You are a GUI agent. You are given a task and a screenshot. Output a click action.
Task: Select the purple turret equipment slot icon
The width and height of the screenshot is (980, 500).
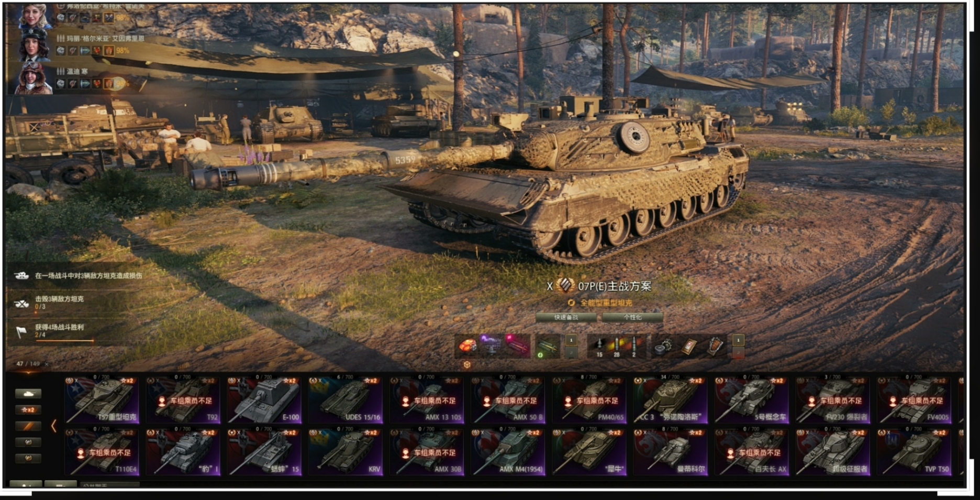click(491, 346)
